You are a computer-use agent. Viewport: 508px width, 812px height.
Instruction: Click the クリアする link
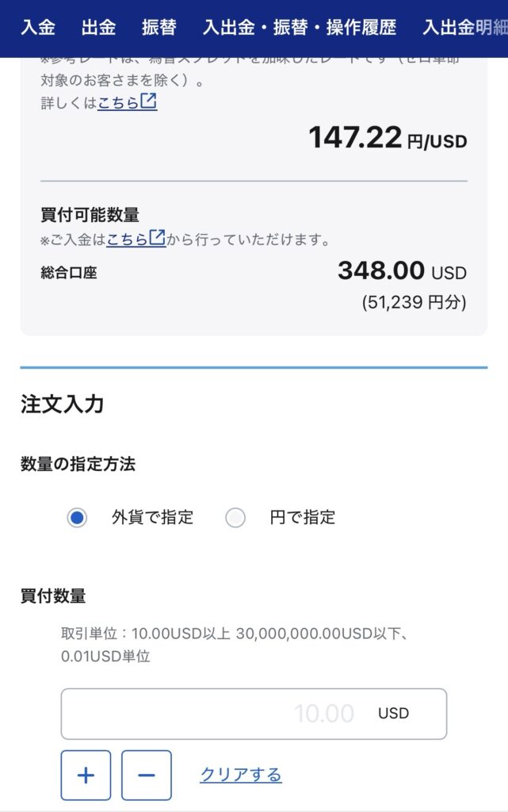241,775
